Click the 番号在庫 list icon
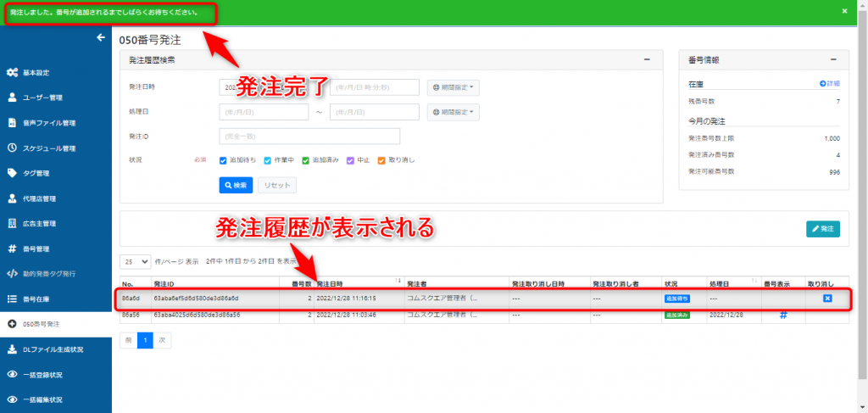868x413 pixels. pyautogui.click(x=12, y=299)
